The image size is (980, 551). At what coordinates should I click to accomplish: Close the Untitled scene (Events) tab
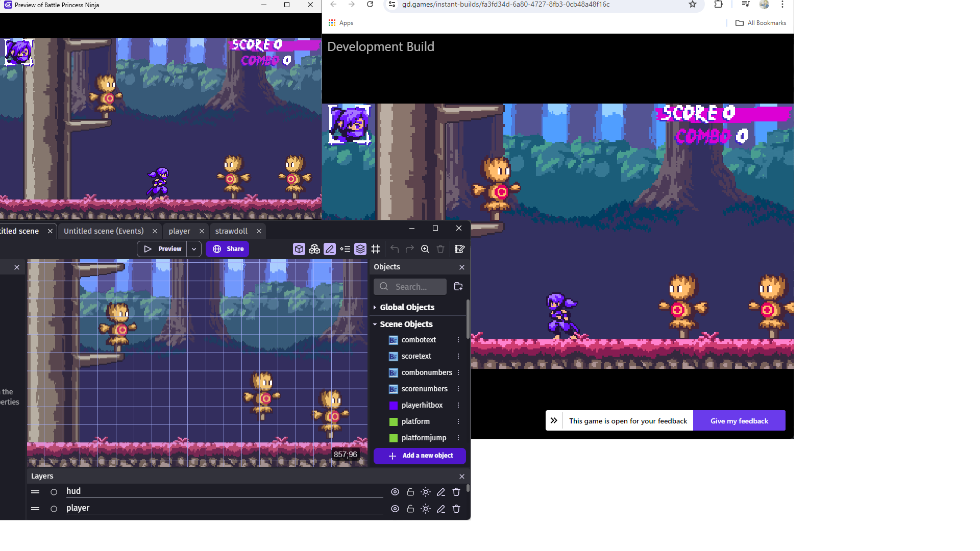click(155, 231)
